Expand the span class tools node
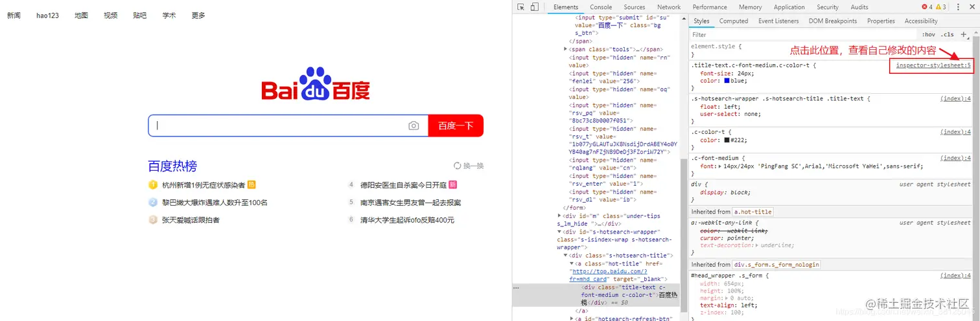The width and height of the screenshot is (980, 321). click(566, 49)
